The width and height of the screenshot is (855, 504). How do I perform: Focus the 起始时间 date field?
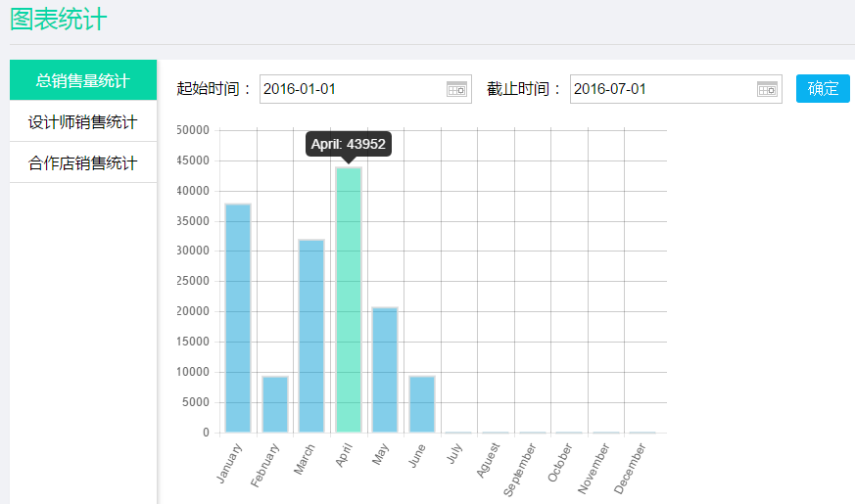pyautogui.click(x=365, y=89)
